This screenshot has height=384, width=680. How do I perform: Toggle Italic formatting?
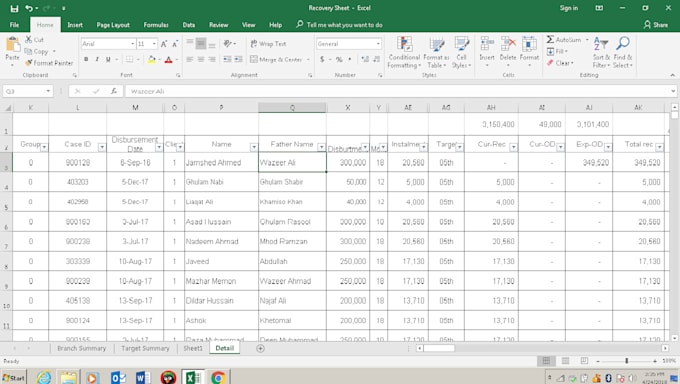[x=97, y=59]
